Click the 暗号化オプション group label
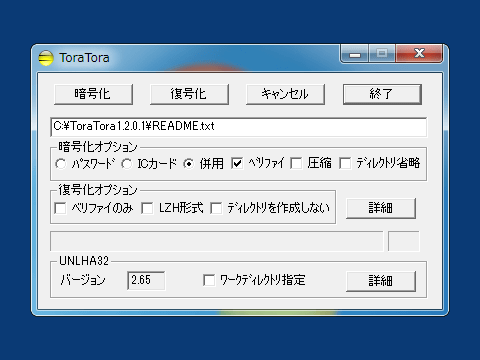 [98, 147]
